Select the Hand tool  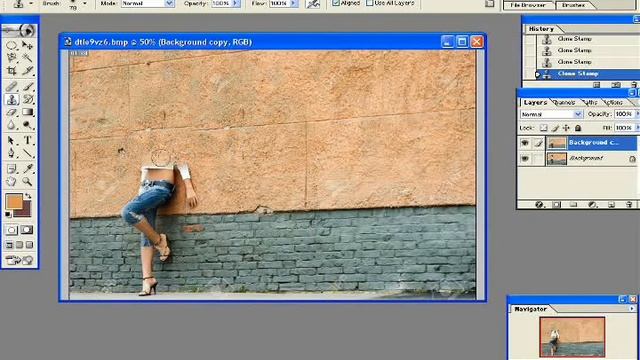[11, 181]
